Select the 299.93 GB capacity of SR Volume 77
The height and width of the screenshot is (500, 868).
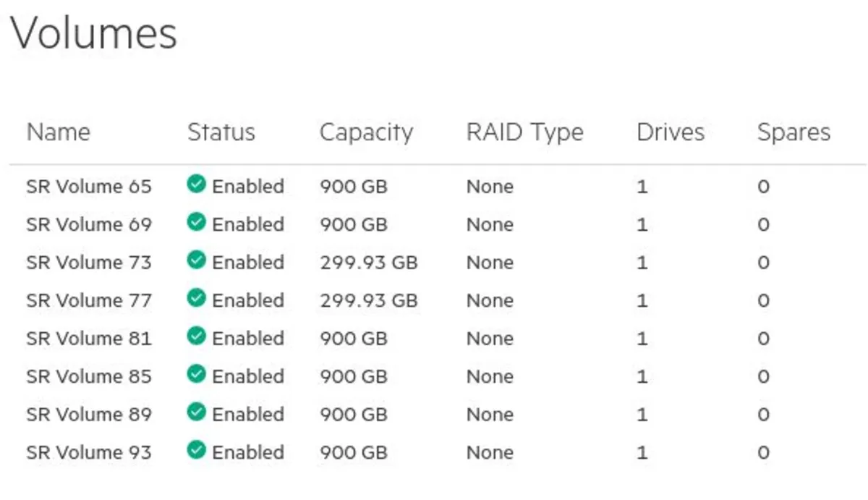369,300
